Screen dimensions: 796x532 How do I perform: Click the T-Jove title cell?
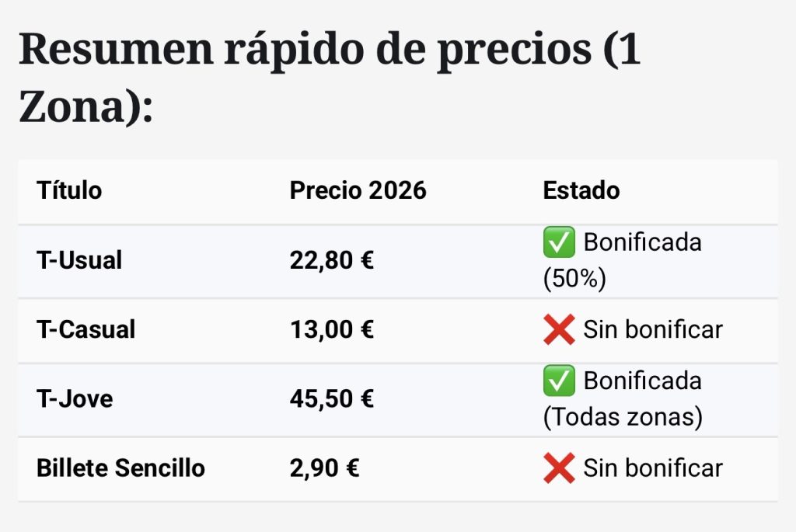tap(75, 399)
